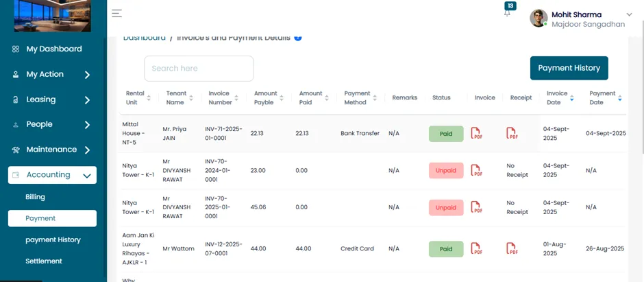Click Mohit Sharma's profile avatar
Image resolution: width=644 pixels, height=282 pixels.
[x=538, y=18]
